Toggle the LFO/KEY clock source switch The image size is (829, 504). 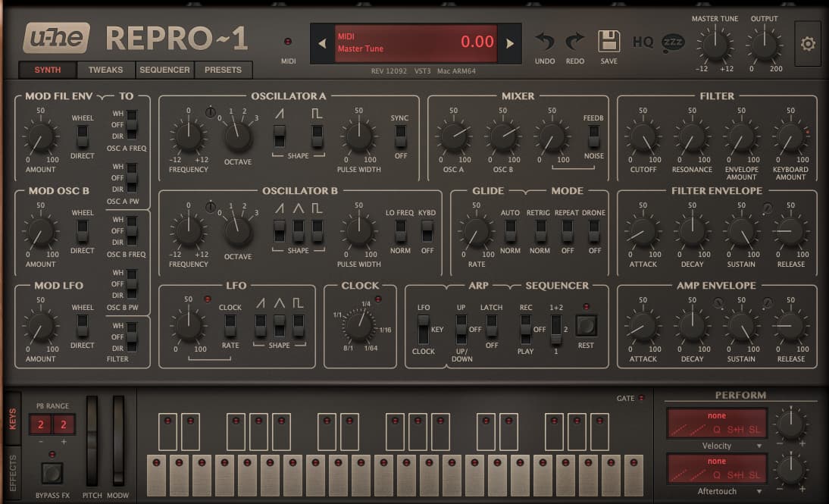[423, 329]
